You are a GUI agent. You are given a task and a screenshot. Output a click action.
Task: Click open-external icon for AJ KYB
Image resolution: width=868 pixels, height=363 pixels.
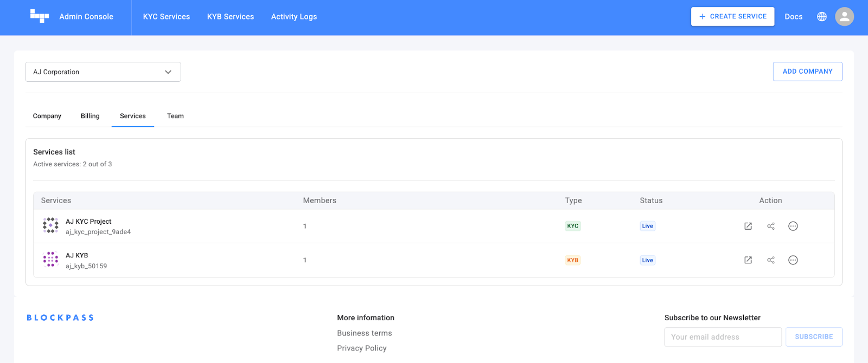point(748,260)
